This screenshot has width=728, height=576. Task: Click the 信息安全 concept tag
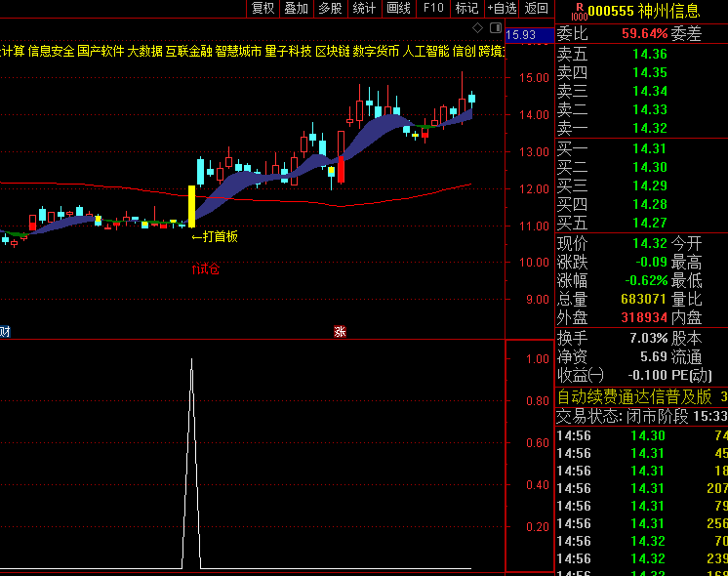point(51,52)
